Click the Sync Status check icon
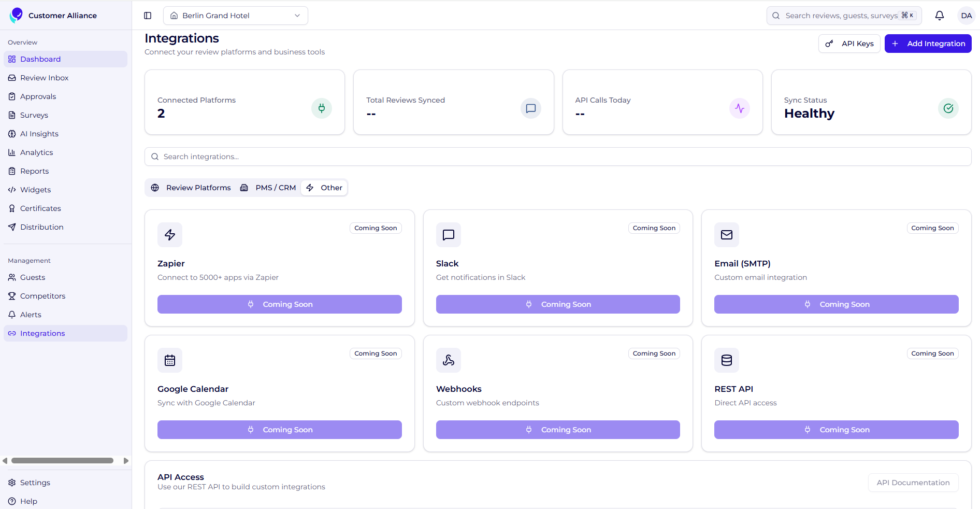980x509 pixels. (948, 108)
